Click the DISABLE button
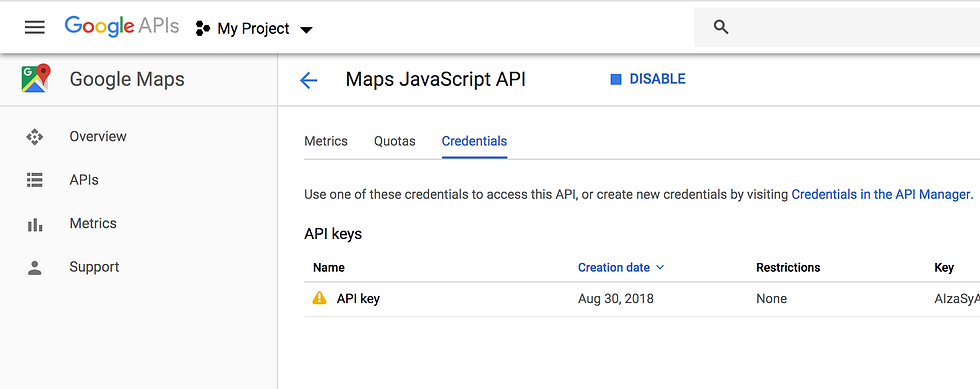The image size is (980, 389). (648, 79)
